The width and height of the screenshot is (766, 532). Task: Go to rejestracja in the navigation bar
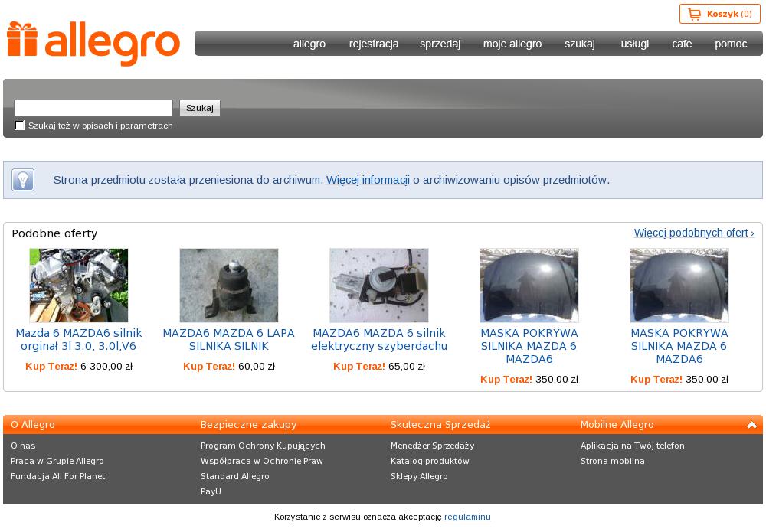pyautogui.click(x=374, y=44)
